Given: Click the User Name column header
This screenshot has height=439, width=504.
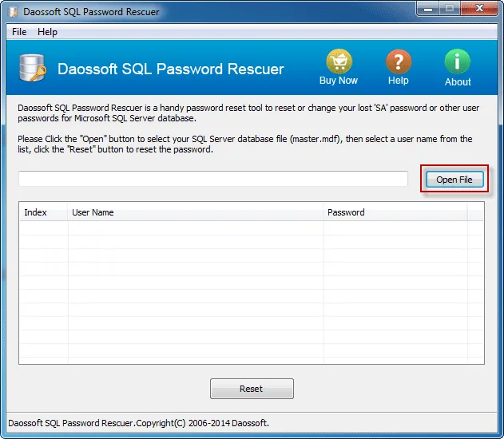Looking at the screenshot, I should click(x=196, y=212).
